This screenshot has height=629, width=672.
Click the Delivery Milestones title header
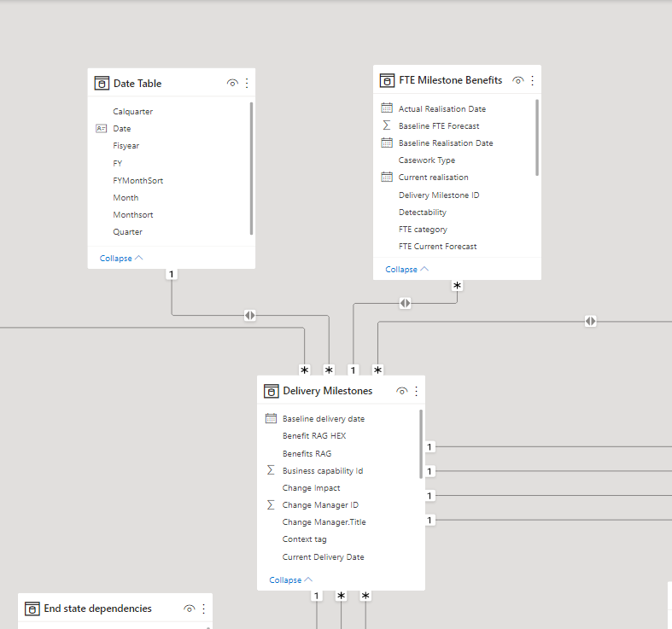pos(327,391)
